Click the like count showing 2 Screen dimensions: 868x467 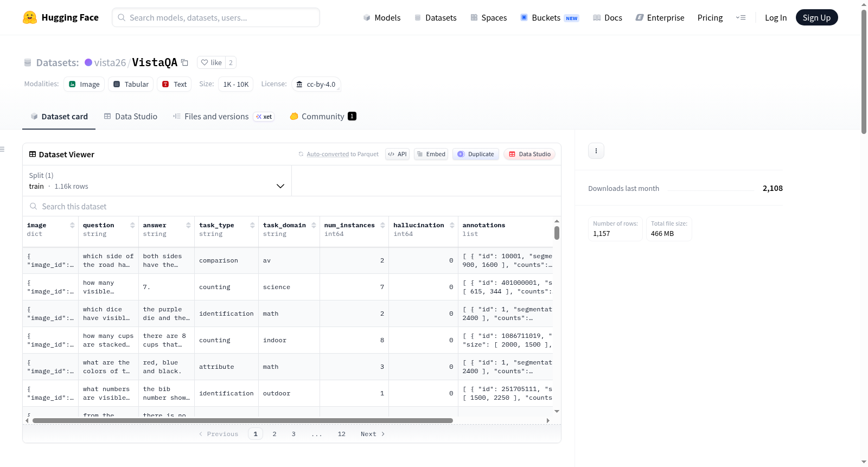(x=231, y=62)
